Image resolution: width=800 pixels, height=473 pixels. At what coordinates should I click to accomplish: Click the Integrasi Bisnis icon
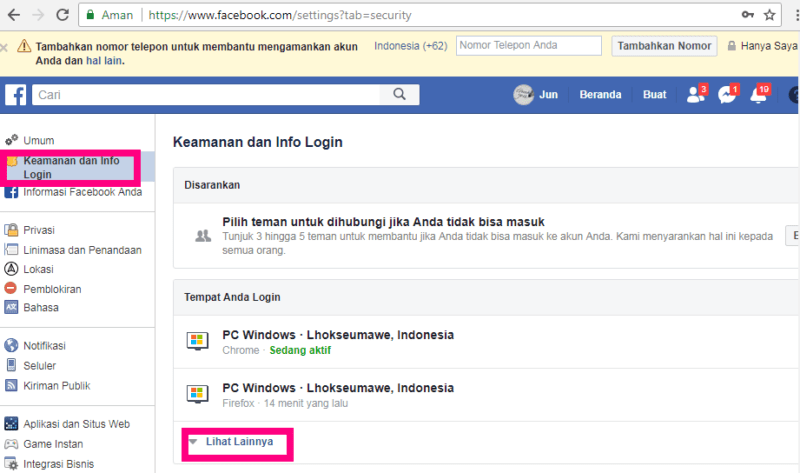tap(11, 464)
